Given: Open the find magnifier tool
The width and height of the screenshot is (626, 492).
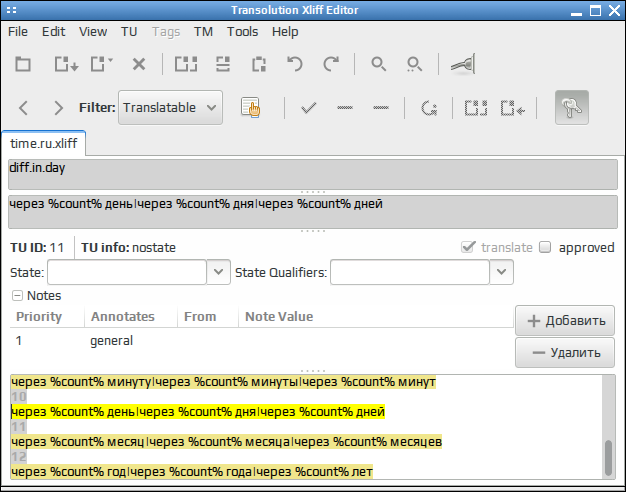Looking at the screenshot, I should 378,64.
